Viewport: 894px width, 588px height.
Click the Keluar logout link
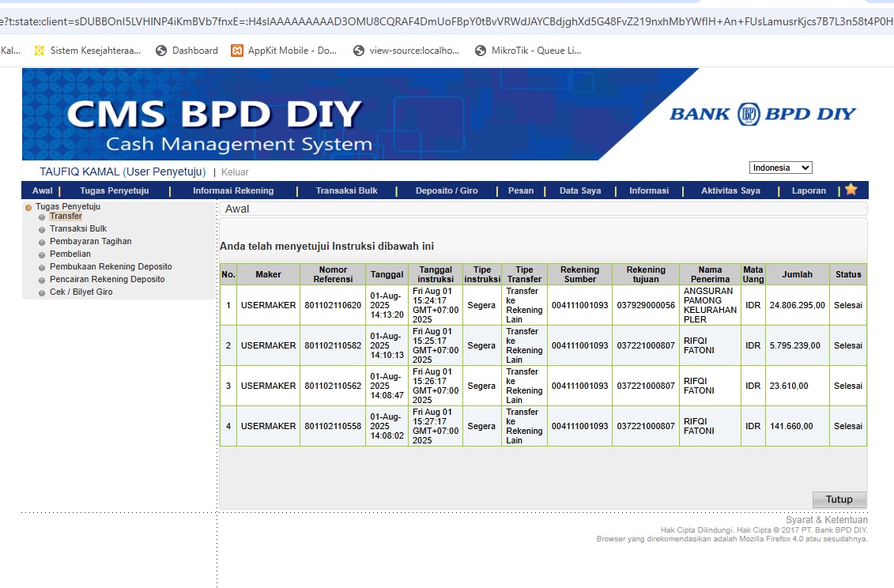[x=235, y=172]
